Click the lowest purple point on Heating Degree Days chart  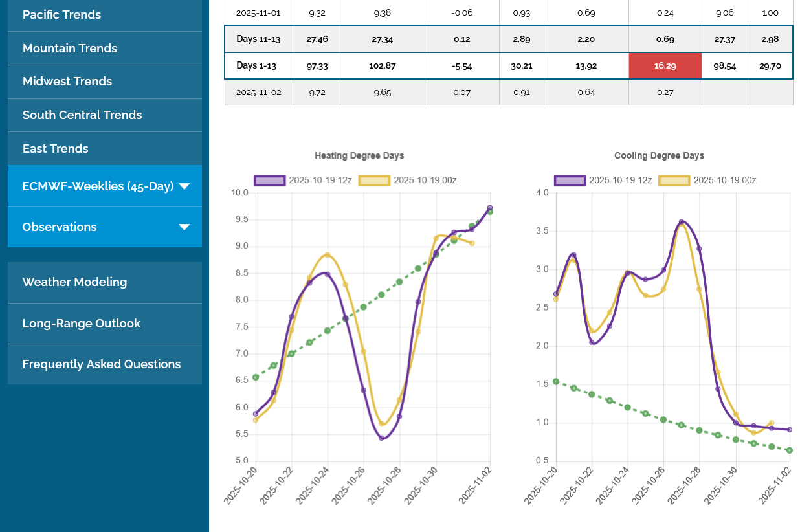point(382,438)
